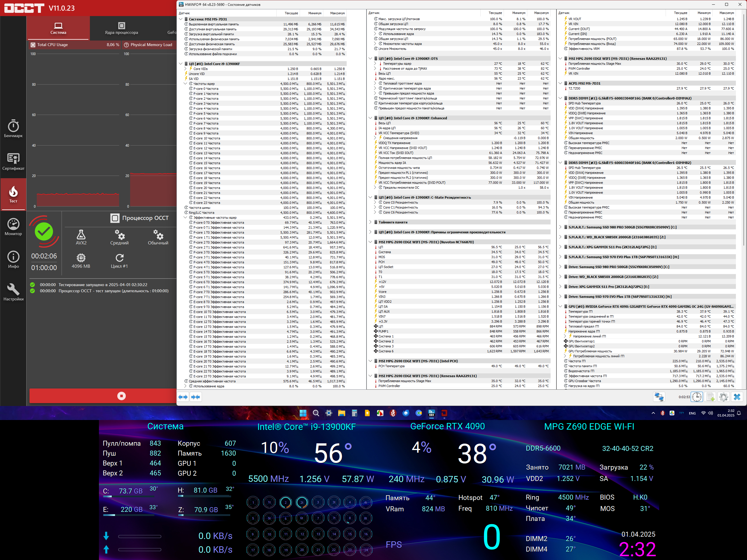Toggle the OCCT Processor test checkbox
747x560 pixels.
click(115, 218)
